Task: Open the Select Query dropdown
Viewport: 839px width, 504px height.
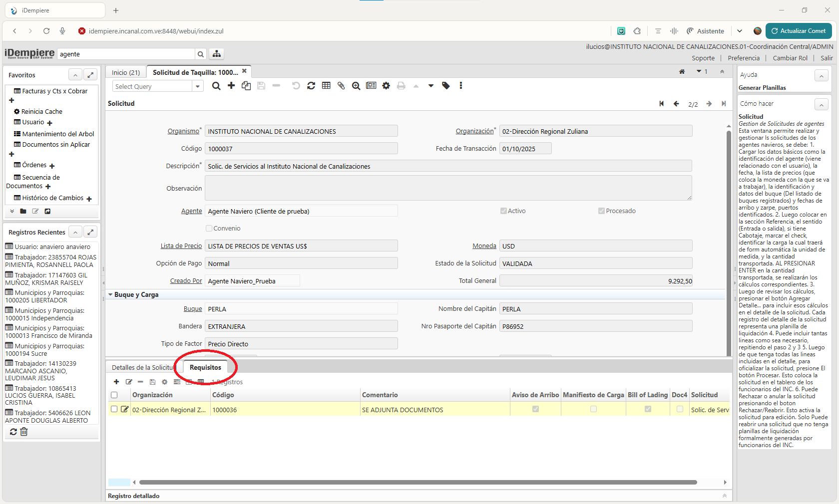Action: coord(198,86)
